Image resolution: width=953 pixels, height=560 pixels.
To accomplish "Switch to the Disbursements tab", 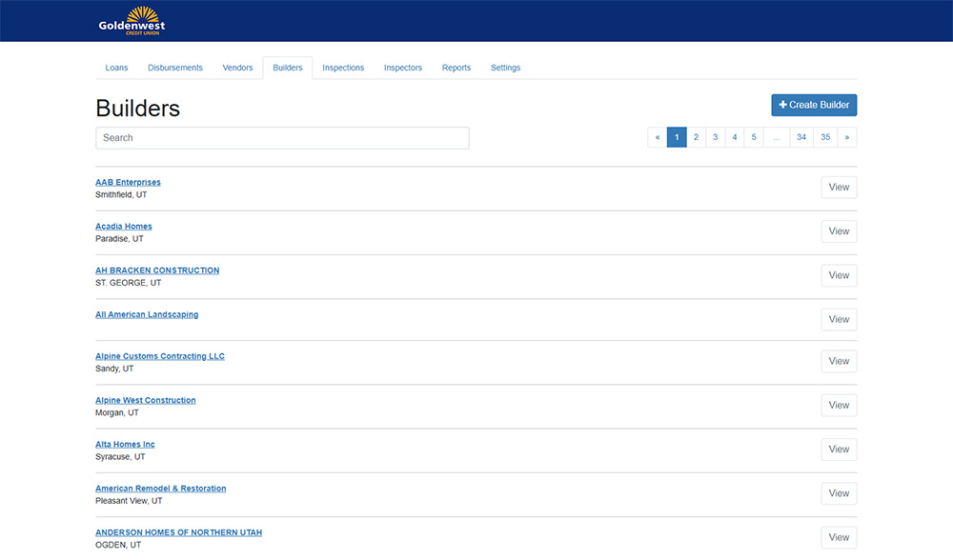I will (175, 68).
